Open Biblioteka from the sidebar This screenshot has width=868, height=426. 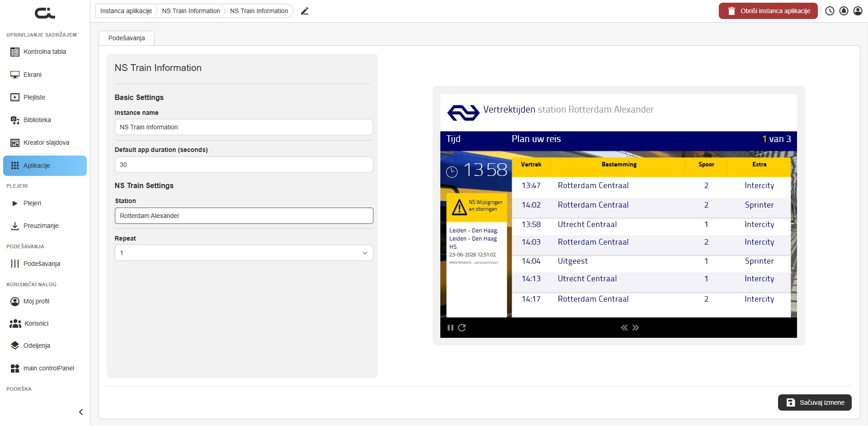(x=45, y=120)
